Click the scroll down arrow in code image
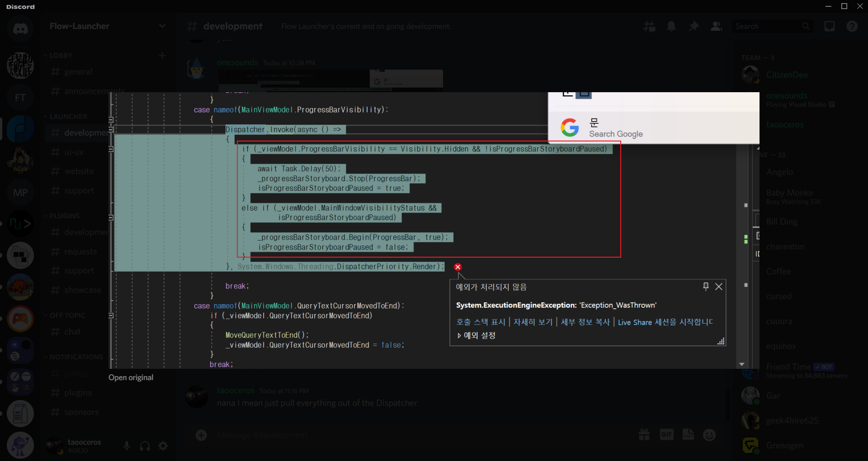Viewport: 868px width, 461px height. 741,364
